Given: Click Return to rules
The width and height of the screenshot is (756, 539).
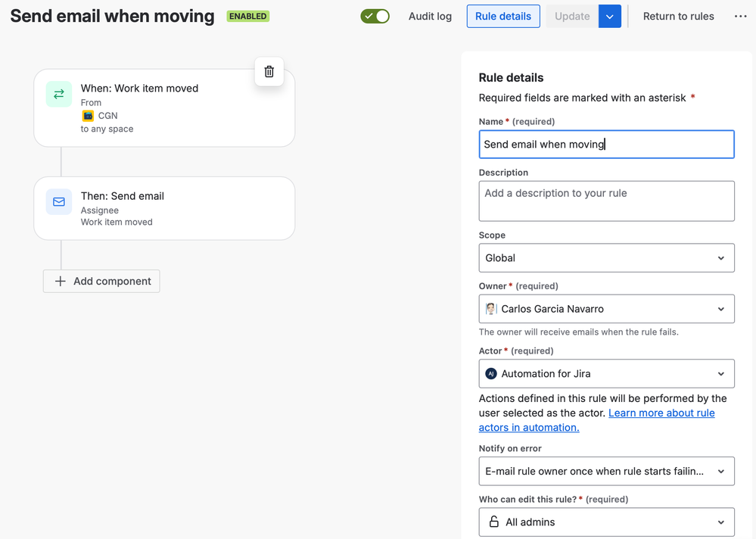Looking at the screenshot, I should 678,17.
